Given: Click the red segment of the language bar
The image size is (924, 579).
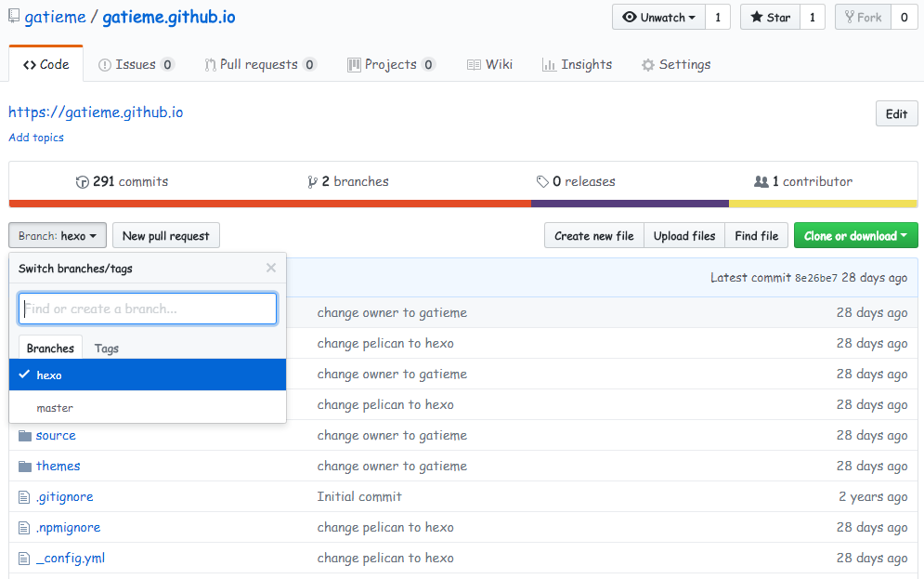Looking at the screenshot, I should coord(270,204).
